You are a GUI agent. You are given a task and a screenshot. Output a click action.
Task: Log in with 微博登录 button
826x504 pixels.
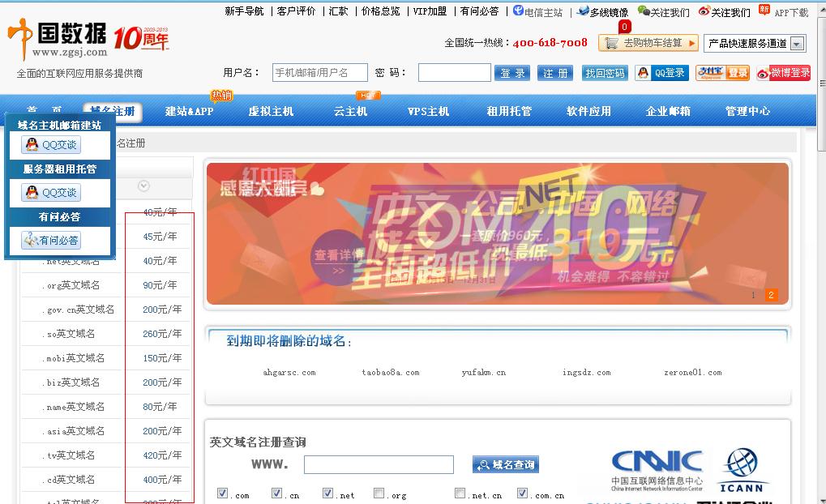[x=783, y=73]
